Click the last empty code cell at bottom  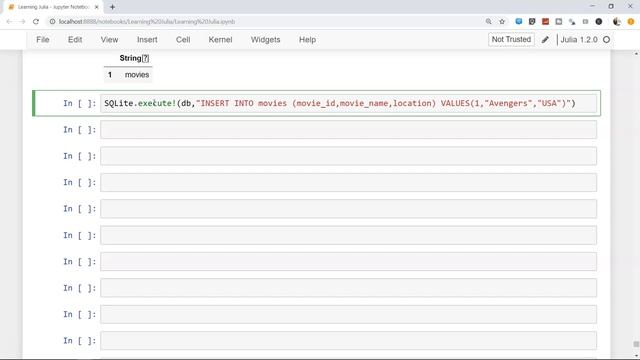[348, 341]
